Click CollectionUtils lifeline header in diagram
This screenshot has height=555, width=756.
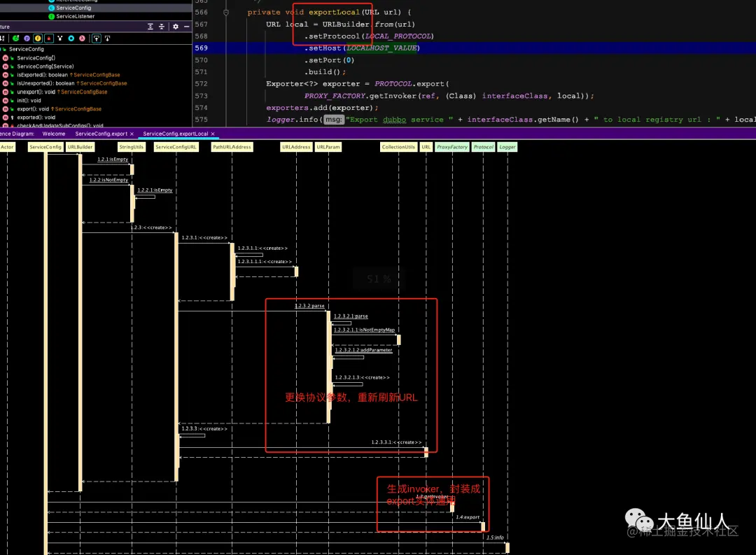(x=398, y=147)
